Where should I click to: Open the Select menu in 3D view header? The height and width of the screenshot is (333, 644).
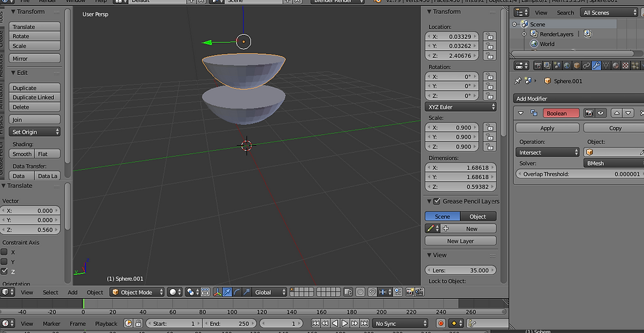(51, 292)
